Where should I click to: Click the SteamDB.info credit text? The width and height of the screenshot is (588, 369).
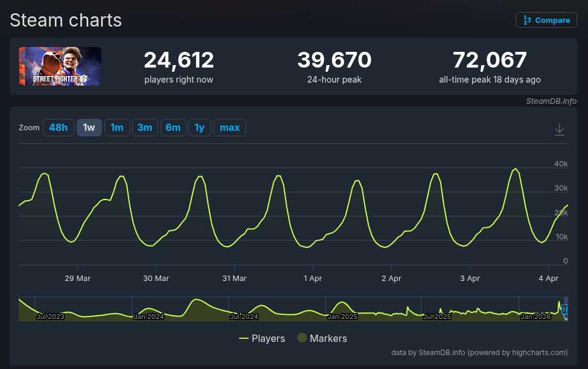(x=551, y=101)
